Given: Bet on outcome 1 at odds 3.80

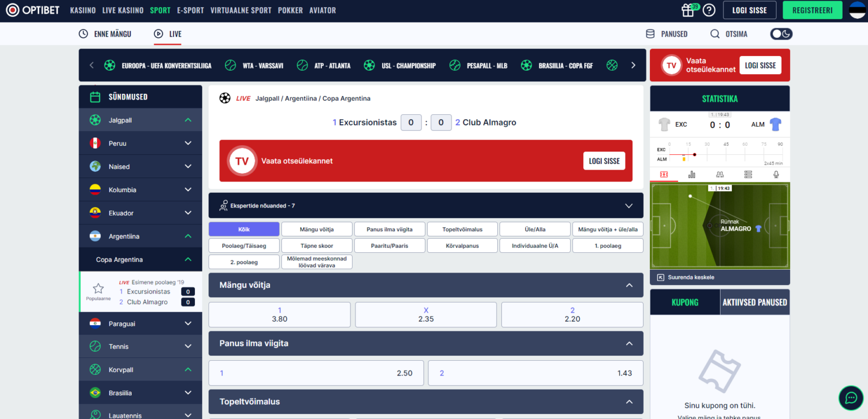Looking at the screenshot, I should point(280,314).
